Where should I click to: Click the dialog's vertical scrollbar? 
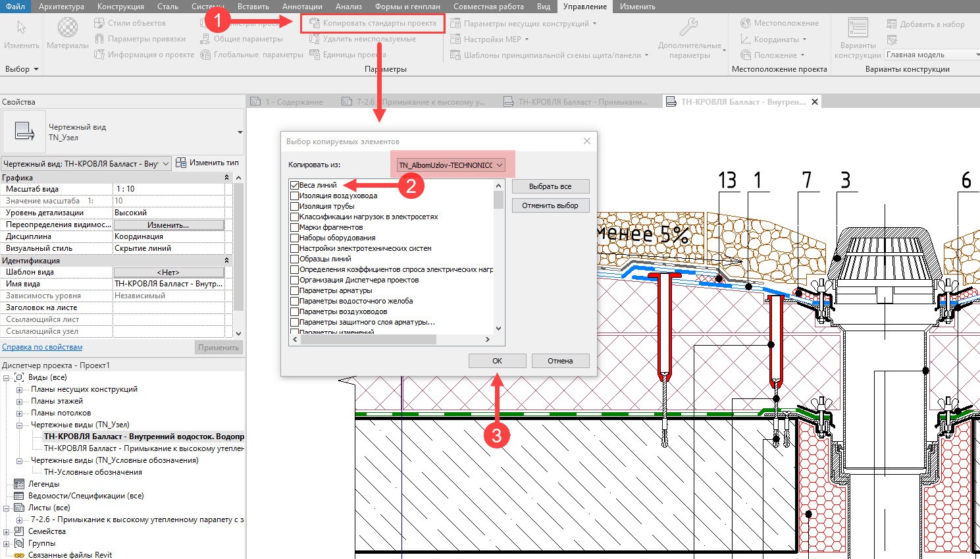(498, 257)
